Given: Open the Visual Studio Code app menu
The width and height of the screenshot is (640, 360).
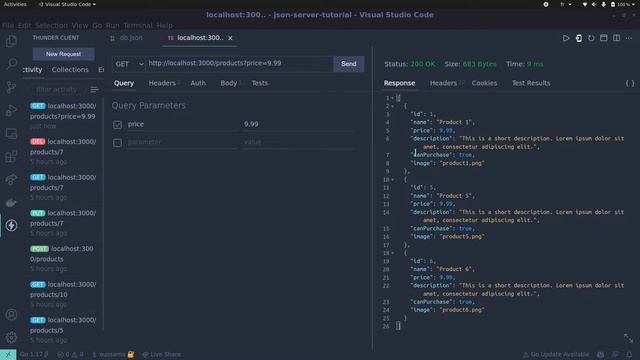Looking at the screenshot, I should (x=67, y=4).
